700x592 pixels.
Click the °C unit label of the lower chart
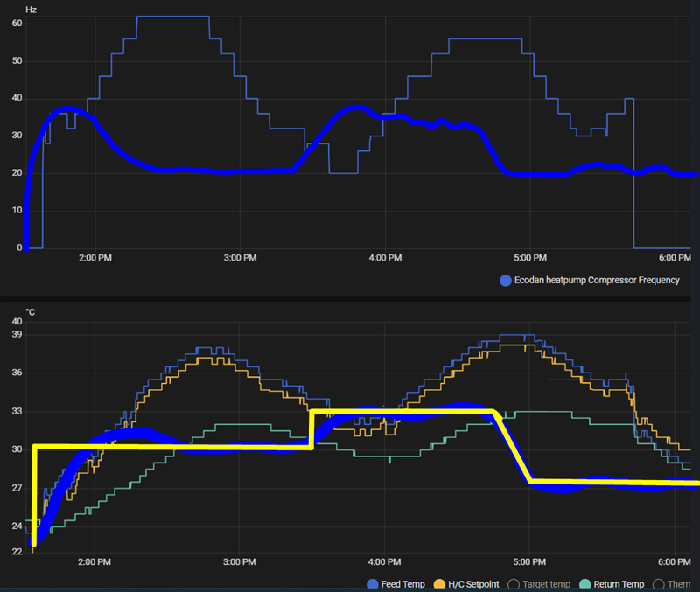click(x=31, y=312)
